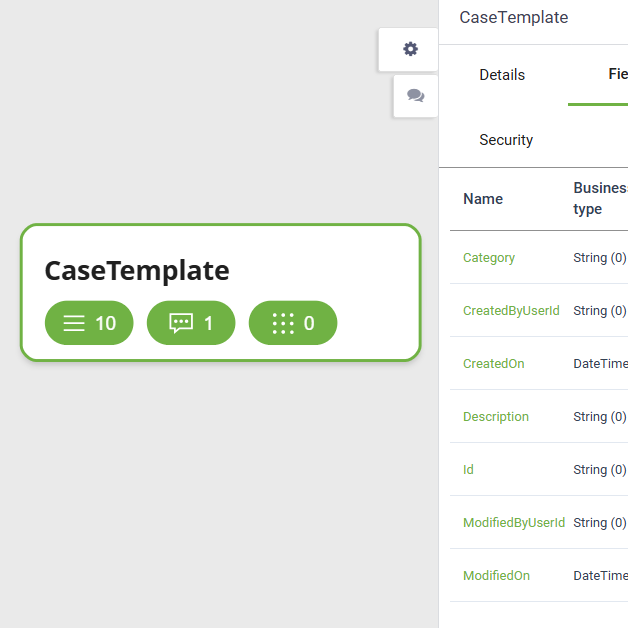
Task: Open the Category field link
Action: point(489,258)
